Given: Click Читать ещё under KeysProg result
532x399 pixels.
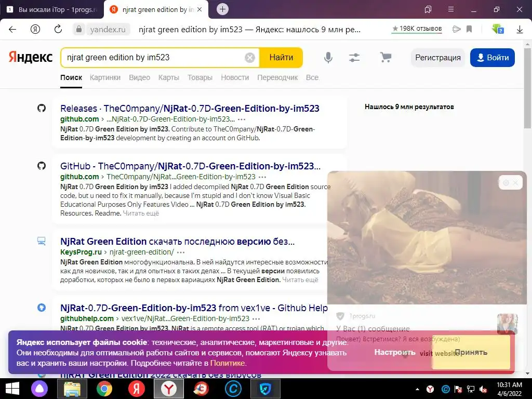Looking at the screenshot, I should click(x=300, y=280).
